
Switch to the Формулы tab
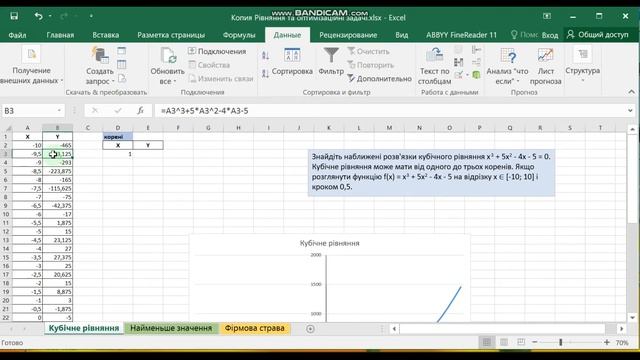tap(239, 35)
